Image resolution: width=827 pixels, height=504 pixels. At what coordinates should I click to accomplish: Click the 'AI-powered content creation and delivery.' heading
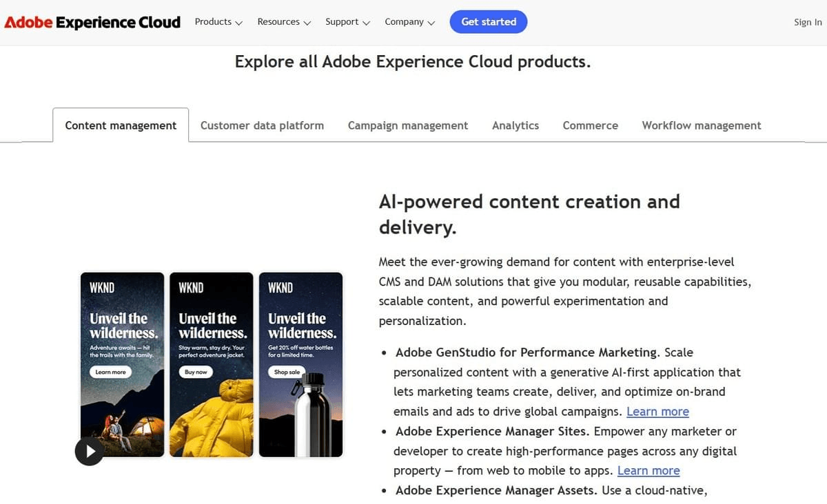point(529,214)
